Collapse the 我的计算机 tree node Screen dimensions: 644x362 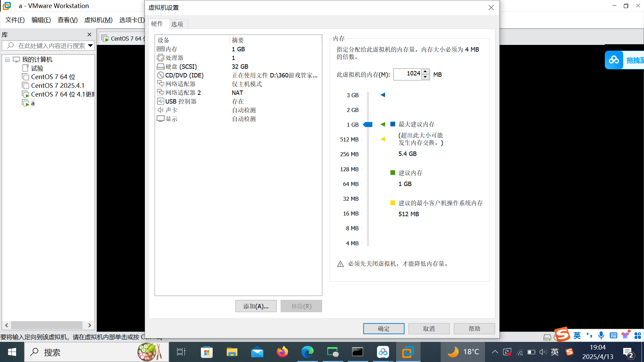click(x=7, y=60)
